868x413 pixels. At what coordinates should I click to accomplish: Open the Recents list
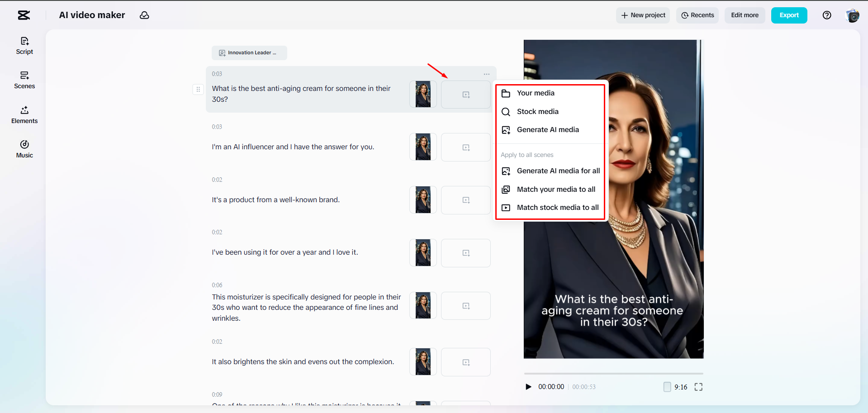[697, 15]
